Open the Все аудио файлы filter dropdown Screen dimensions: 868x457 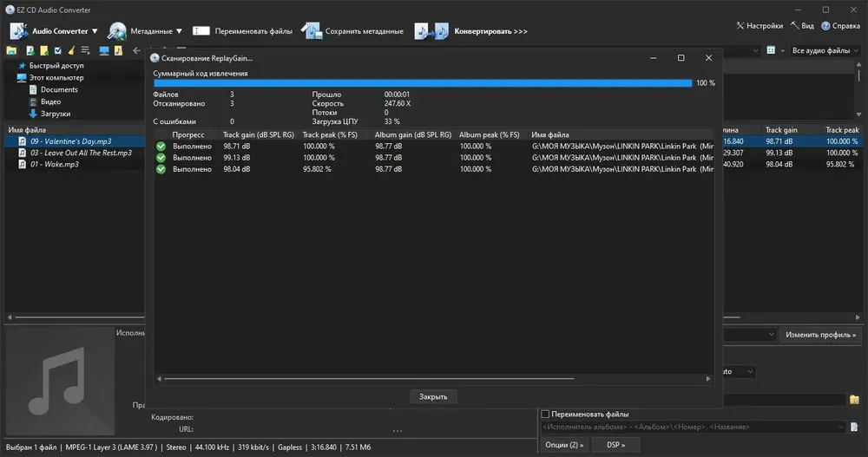tap(825, 50)
